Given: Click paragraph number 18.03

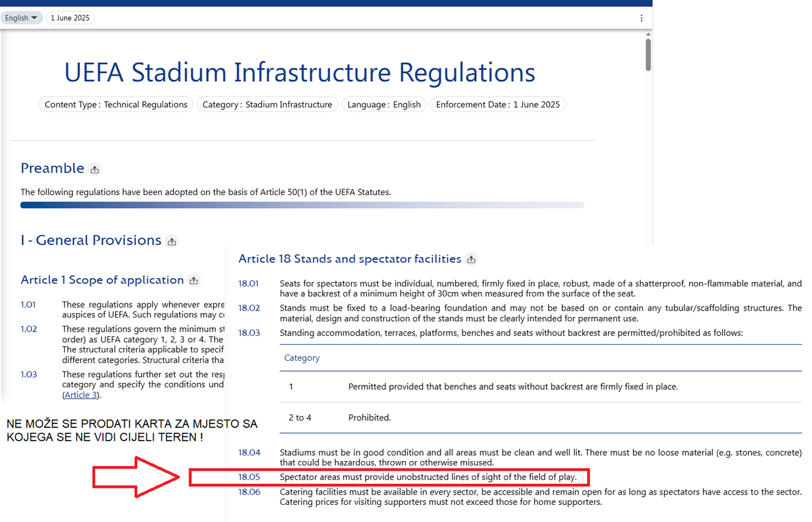Looking at the screenshot, I should click(x=249, y=333).
